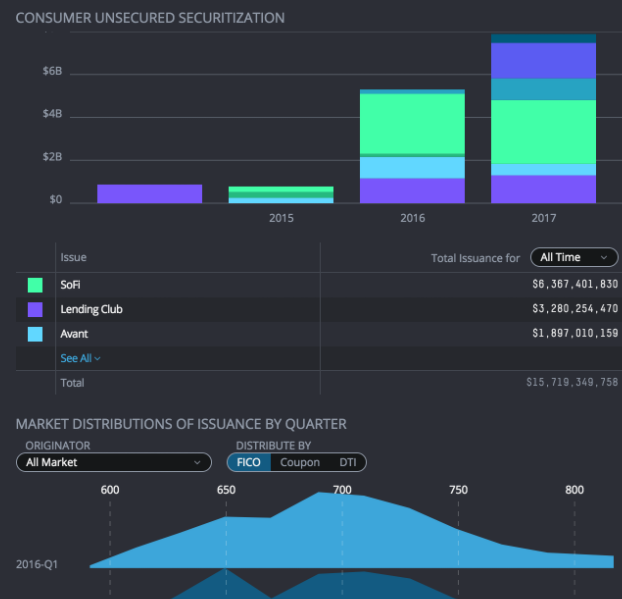This screenshot has height=599, width=622.
Task: Click the first purple bar before 2015
Action: [x=150, y=194]
